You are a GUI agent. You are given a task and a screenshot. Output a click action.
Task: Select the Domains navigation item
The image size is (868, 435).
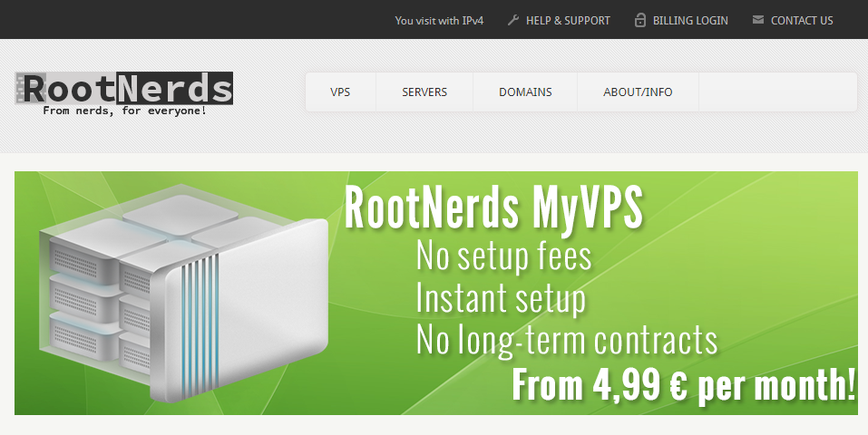(525, 92)
